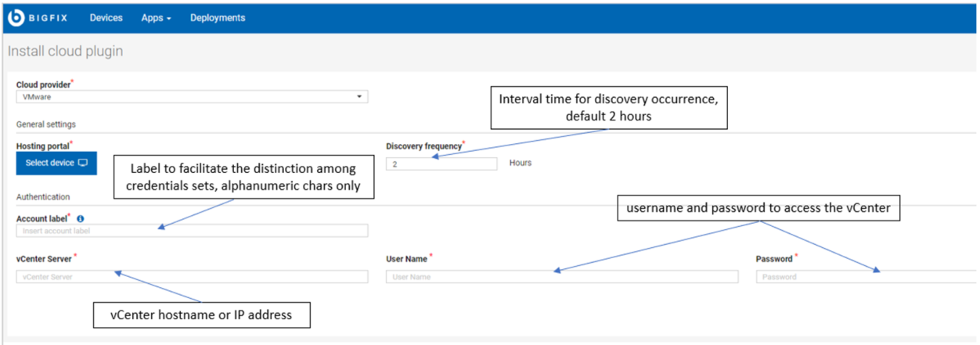Screen dimensions: 980x345
Task: Click the BigFix logo icon
Action: tap(16, 17)
